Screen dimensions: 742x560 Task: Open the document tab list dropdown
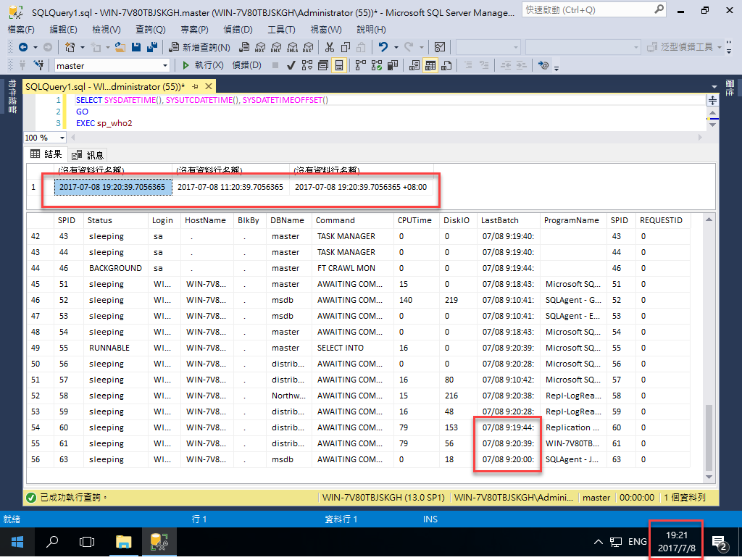tap(714, 87)
